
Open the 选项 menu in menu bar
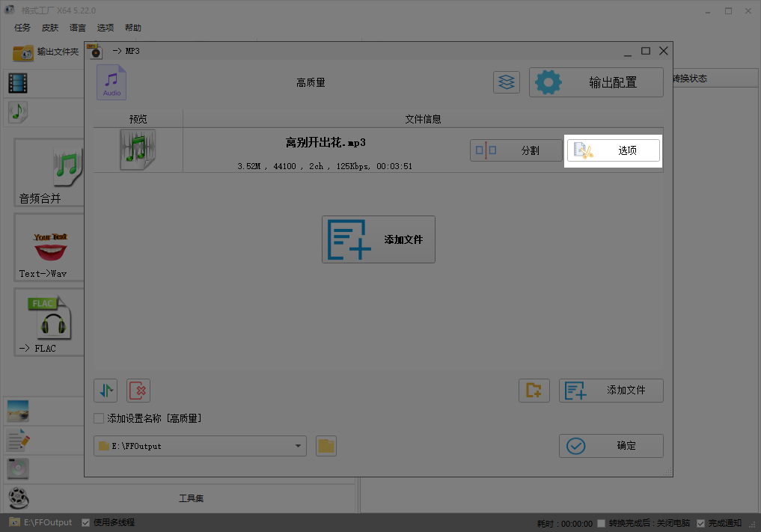pyautogui.click(x=106, y=28)
